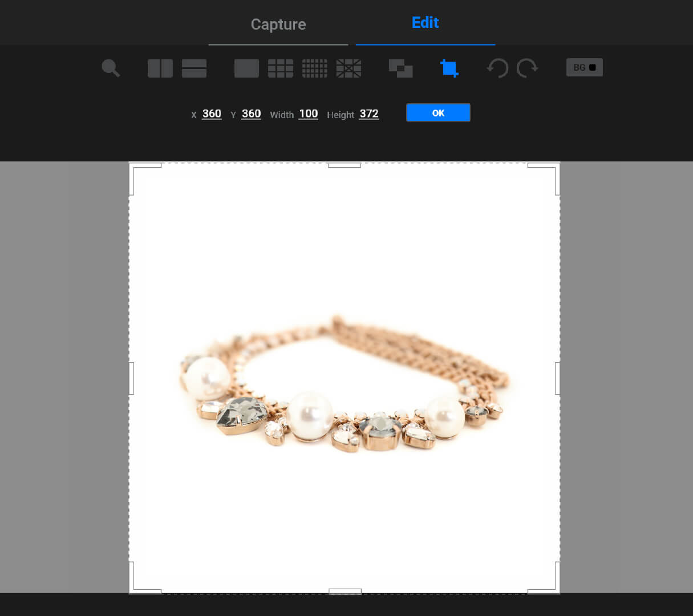Select the single blank frame view

(246, 68)
